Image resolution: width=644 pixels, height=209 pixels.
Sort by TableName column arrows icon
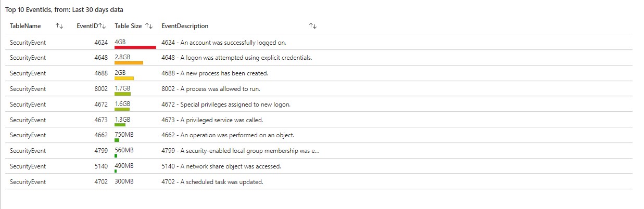[59, 26]
